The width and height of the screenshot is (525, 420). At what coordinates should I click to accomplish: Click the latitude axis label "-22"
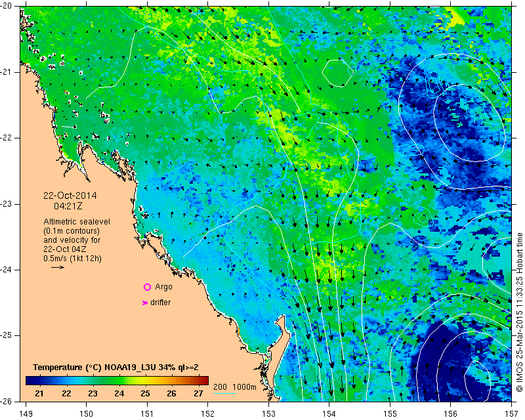pyautogui.click(x=7, y=138)
